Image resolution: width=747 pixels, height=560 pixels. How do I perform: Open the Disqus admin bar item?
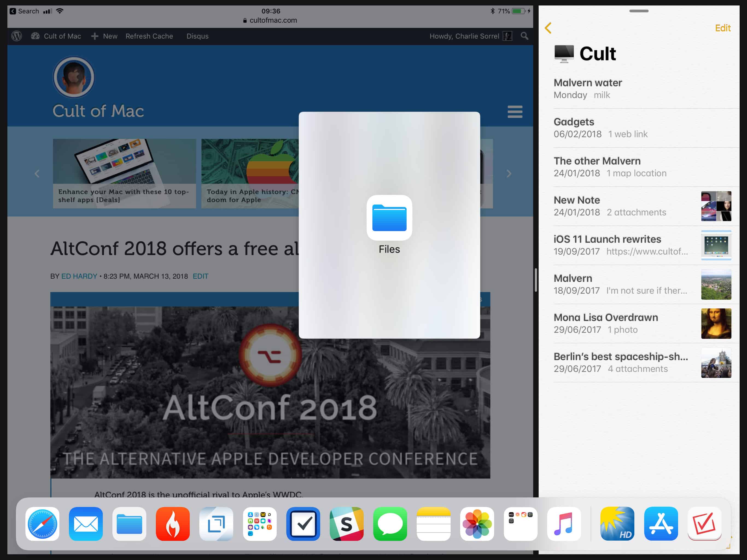(x=198, y=36)
